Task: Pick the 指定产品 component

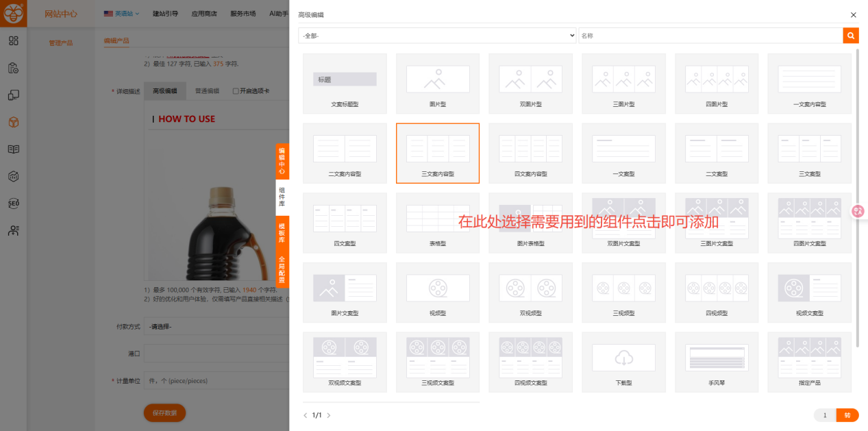Action: click(810, 362)
